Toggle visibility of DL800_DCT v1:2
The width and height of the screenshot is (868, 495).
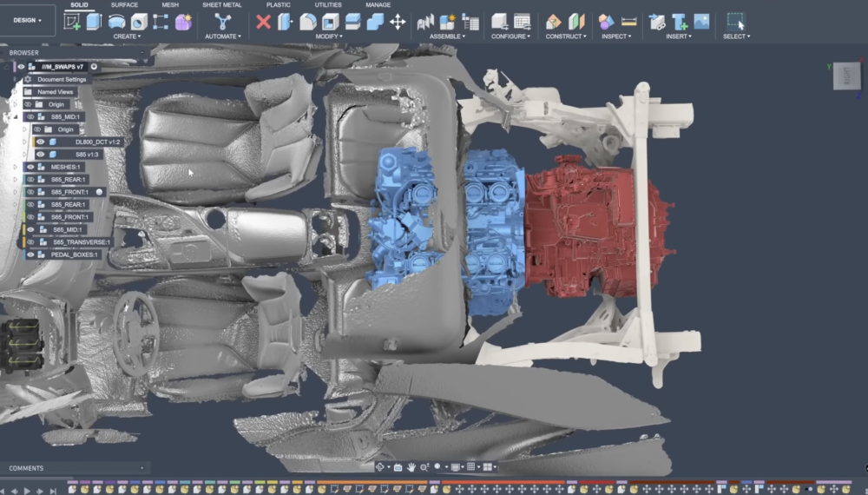pyautogui.click(x=40, y=142)
